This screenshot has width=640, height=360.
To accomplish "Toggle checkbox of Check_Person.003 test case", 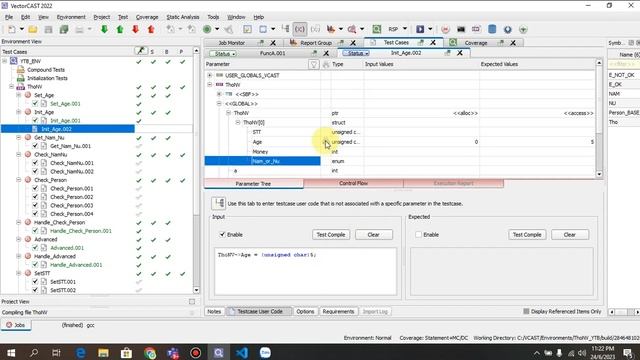I will point(35,205).
